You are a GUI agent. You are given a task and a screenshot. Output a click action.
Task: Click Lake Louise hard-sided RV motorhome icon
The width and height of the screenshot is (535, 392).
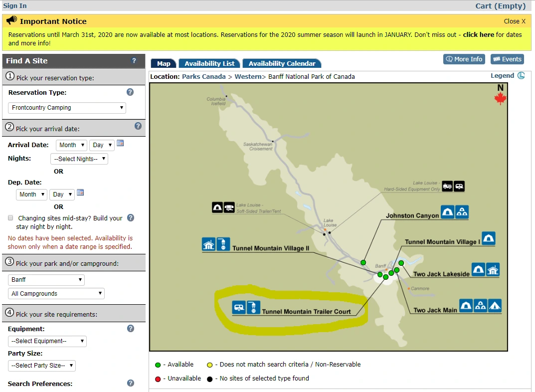[x=447, y=186]
